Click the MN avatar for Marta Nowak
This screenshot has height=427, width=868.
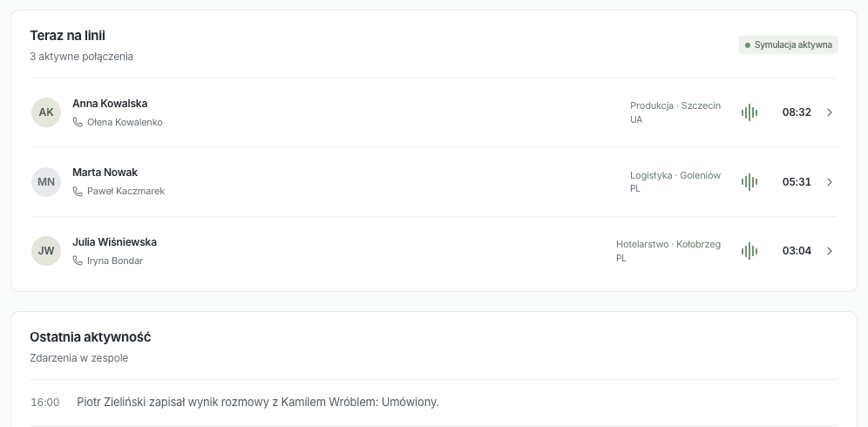coord(46,182)
